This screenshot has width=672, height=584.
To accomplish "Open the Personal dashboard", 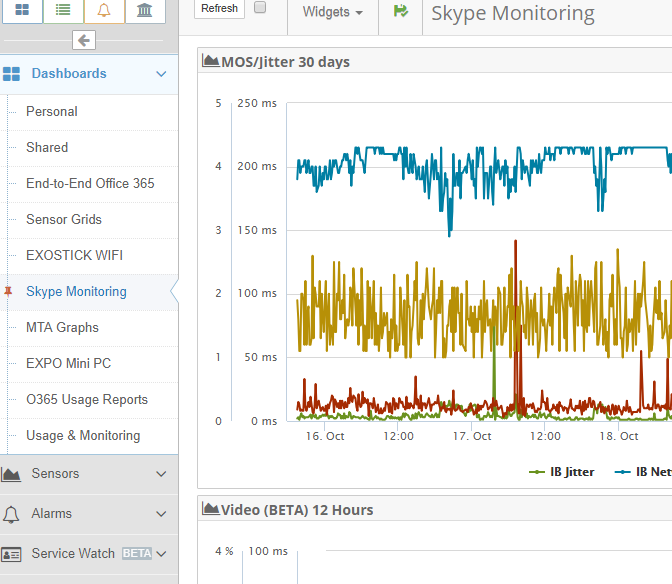I will pyautogui.click(x=51, y=111).
